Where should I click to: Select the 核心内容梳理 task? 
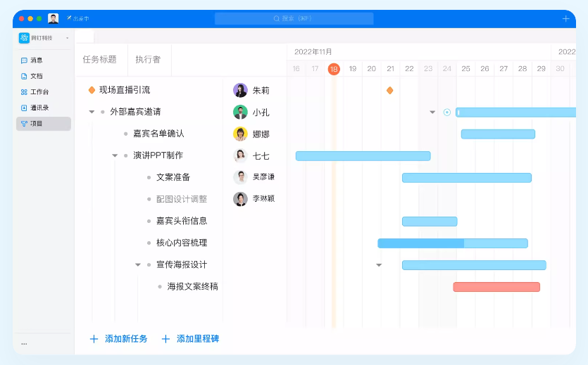click(x=182, y=243)
